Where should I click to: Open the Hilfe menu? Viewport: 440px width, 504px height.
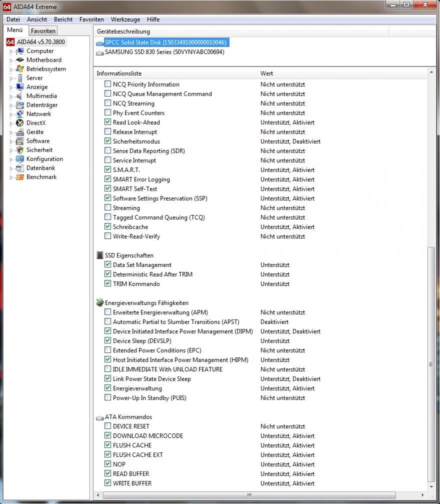pos(153,20)
